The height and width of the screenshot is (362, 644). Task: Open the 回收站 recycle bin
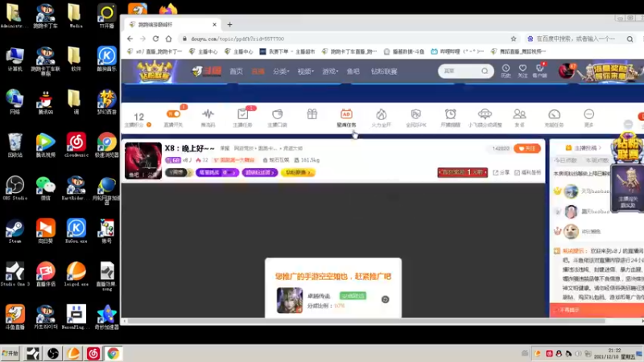click(14, 145)
